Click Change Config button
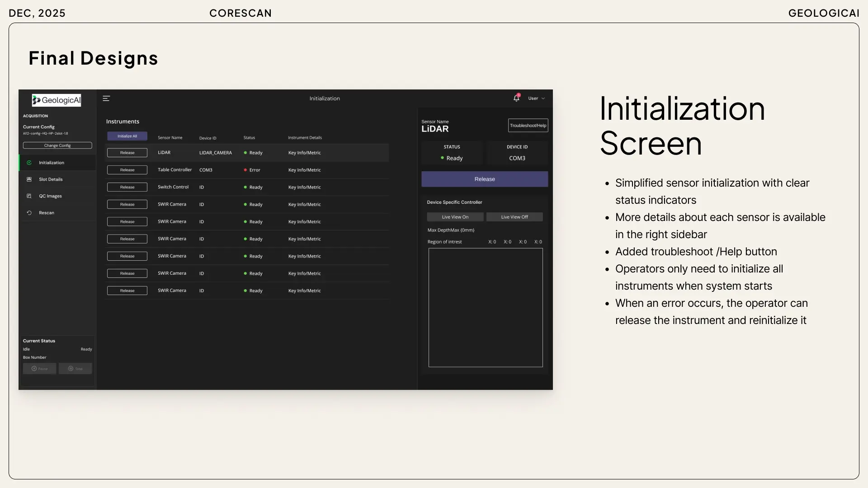Screen dimensions: 868x488 [x=57, y=145]
